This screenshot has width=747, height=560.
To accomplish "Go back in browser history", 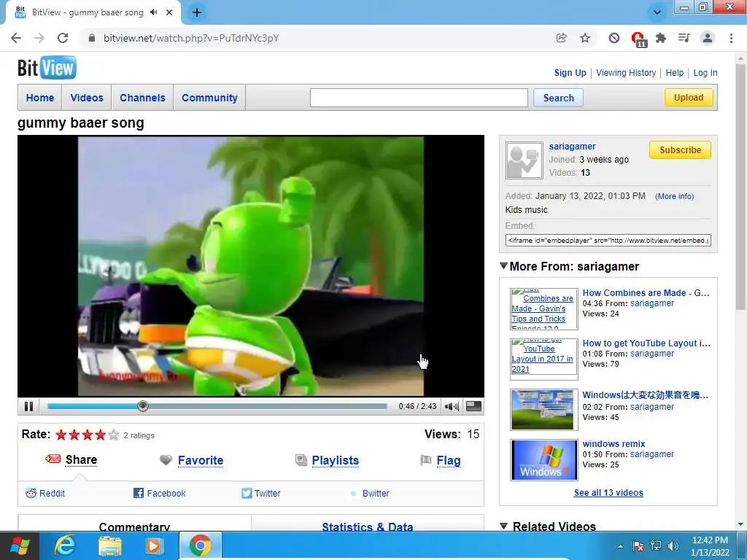I will point(16,38).
